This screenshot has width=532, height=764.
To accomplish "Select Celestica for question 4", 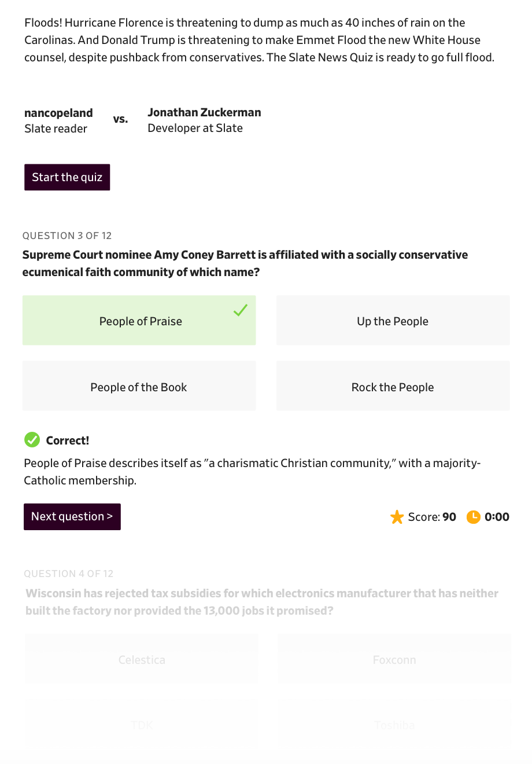I will tap(142, 659).
